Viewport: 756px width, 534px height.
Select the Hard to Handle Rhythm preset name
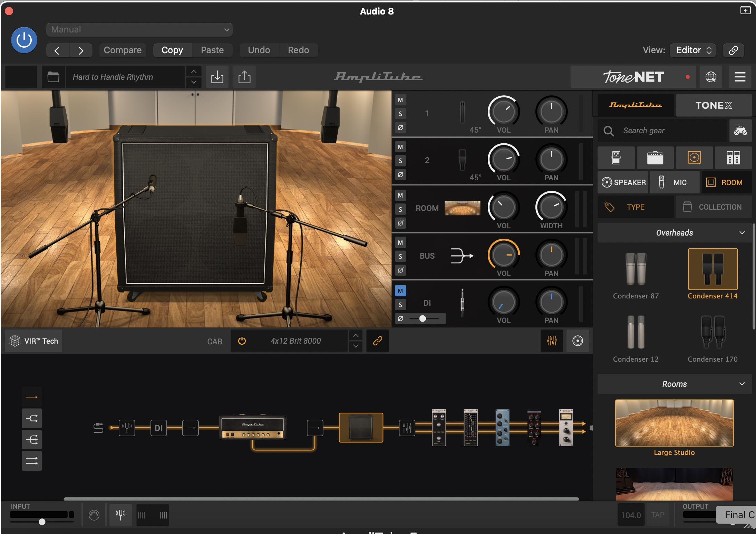125,77
